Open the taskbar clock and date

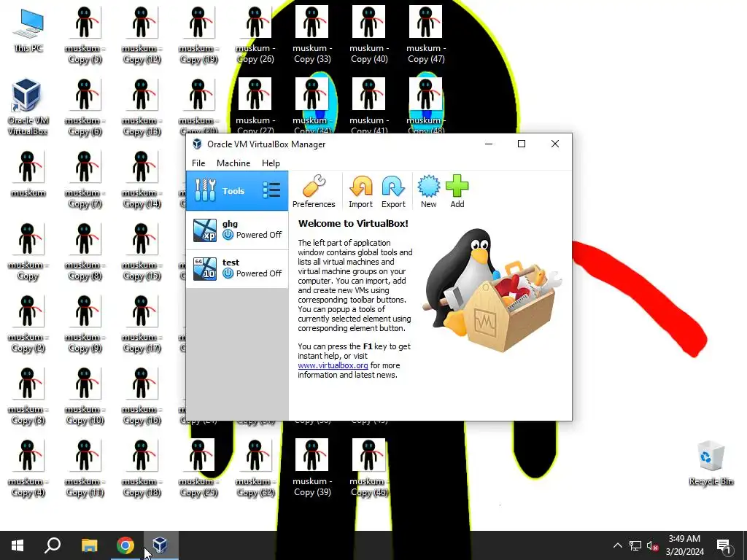coord(684,545)
